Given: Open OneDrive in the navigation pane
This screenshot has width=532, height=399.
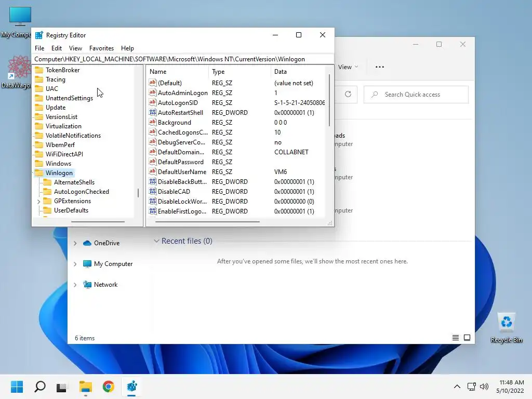Looking at the screenshot, I should click(107, 243).
